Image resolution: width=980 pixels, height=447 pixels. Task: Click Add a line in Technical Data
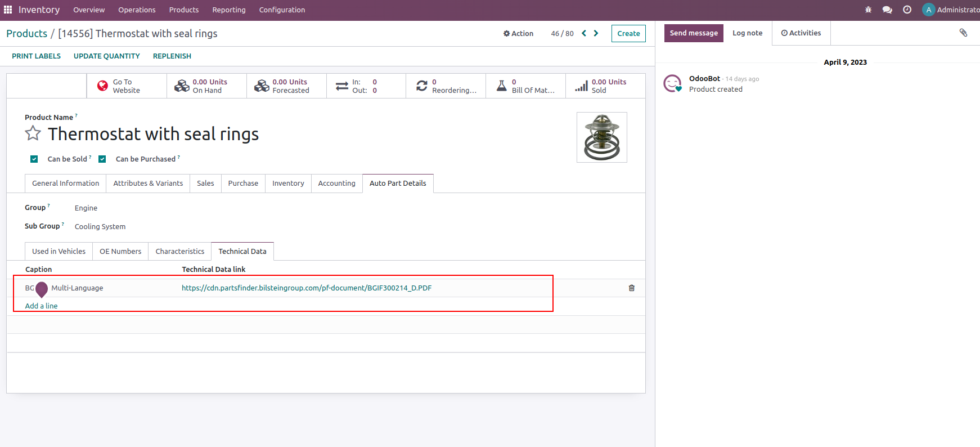41,306
